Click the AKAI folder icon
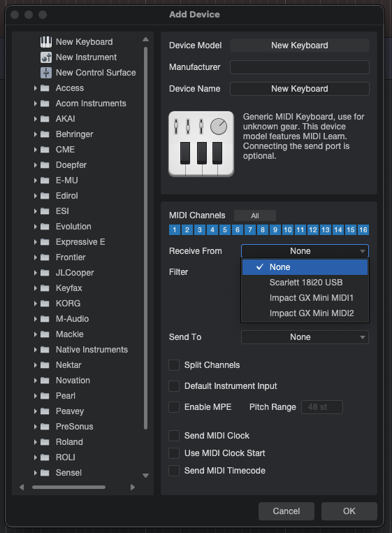392x533 pixels. [x=45, y=119]
